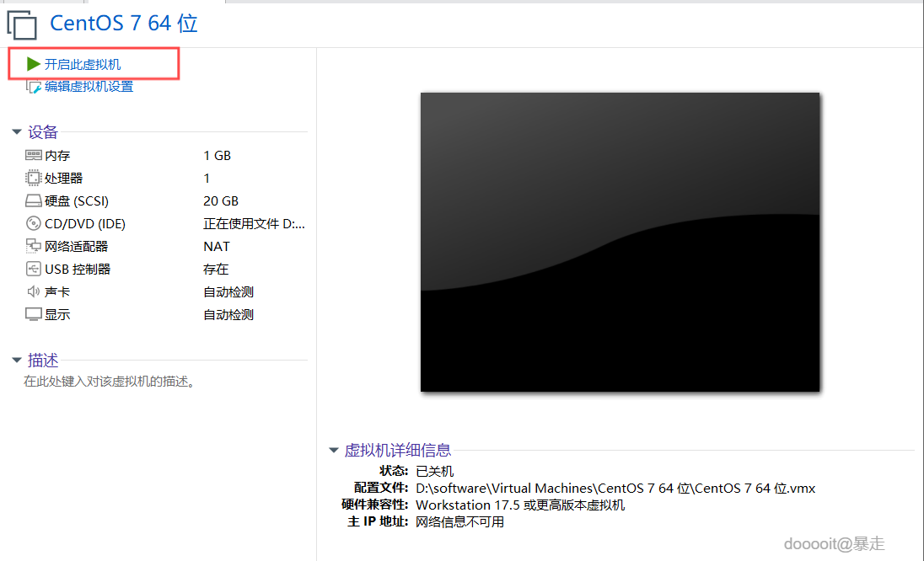Click the hard disk SCSI icon

(34, 200)
